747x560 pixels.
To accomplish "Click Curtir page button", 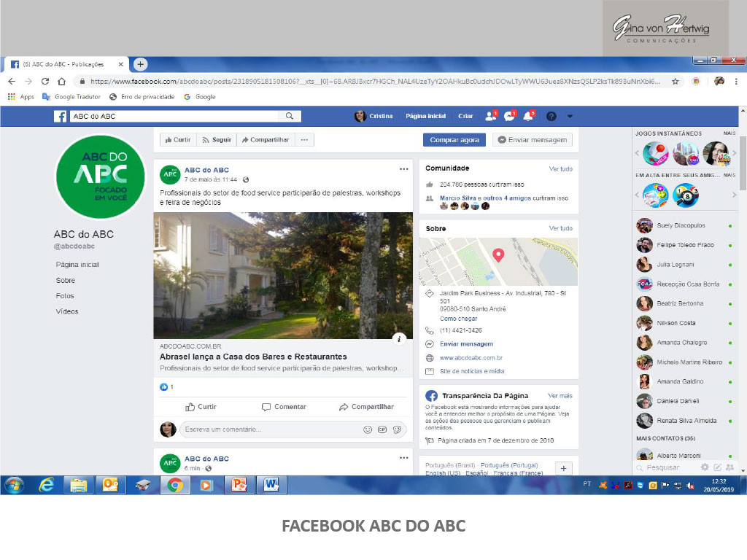I will point(178,140).
